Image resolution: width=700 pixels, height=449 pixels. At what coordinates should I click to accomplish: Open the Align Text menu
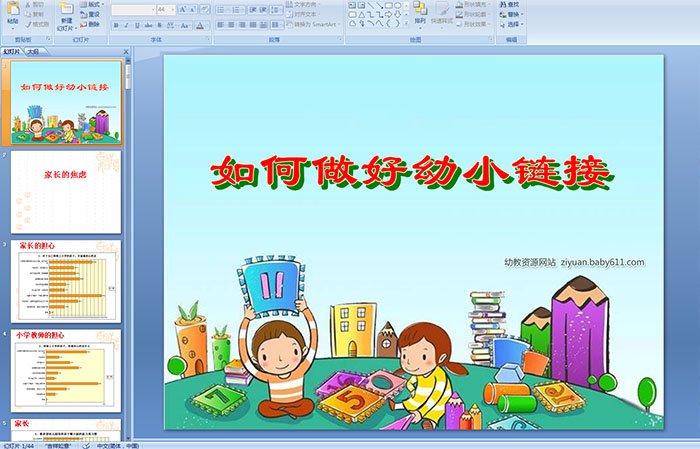pos(304,14)
